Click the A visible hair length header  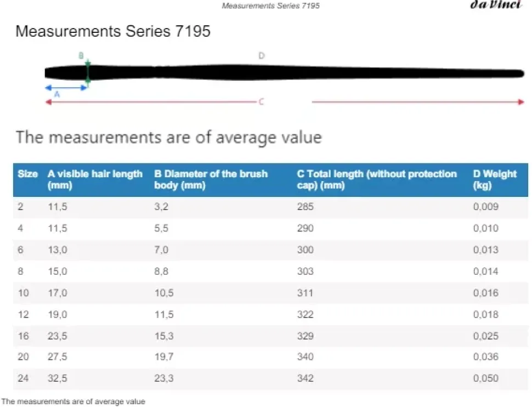coord(95,179)
